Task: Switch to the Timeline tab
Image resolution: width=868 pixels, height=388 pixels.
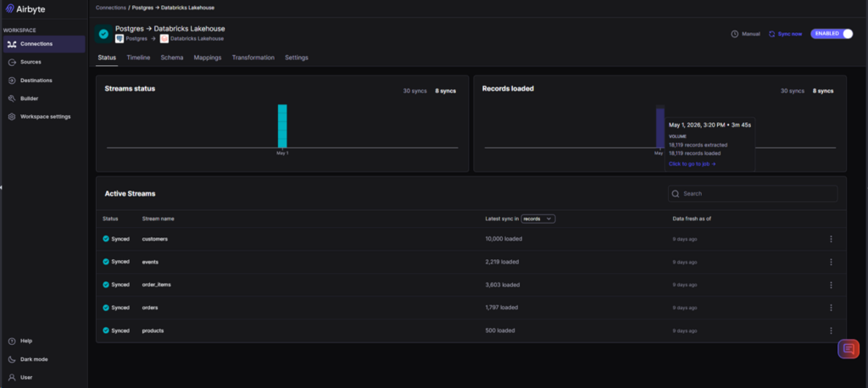Action: click(138, 58)
